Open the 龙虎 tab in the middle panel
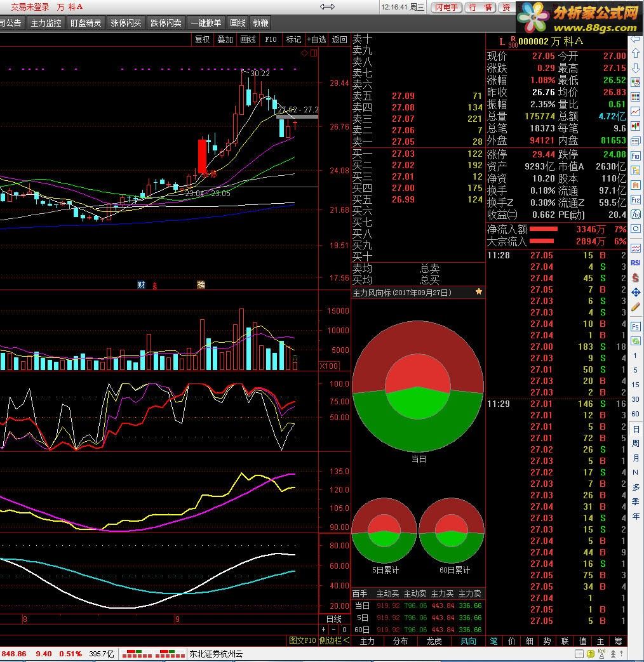The height and width of the screenshot is (662, 644). coord(434,641)
